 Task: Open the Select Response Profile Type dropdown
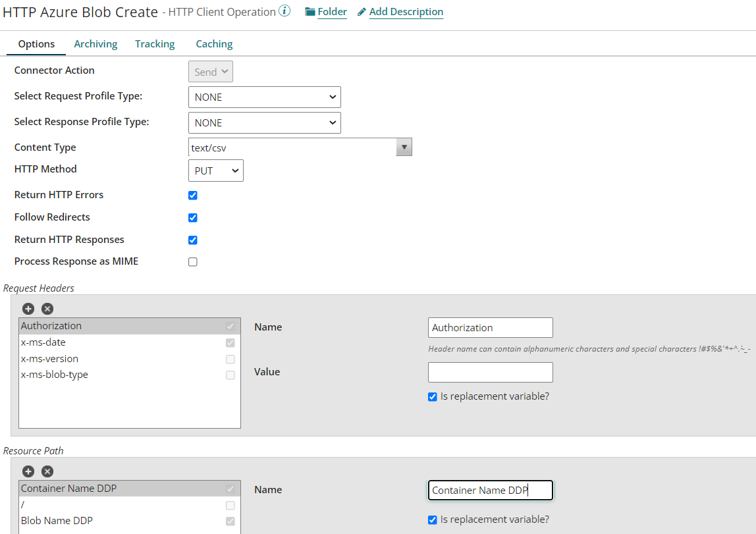(264, 122)
